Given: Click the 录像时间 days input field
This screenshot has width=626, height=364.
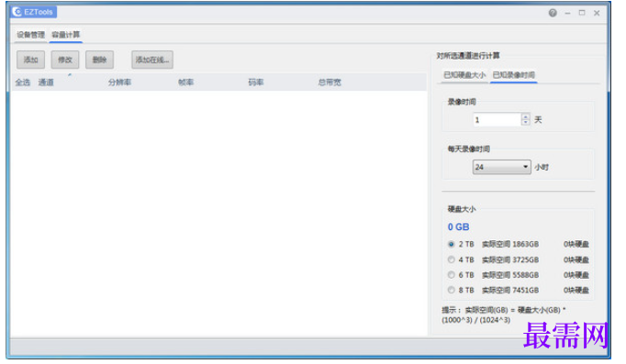Looking at the screenshot, I should click(497, 119).
